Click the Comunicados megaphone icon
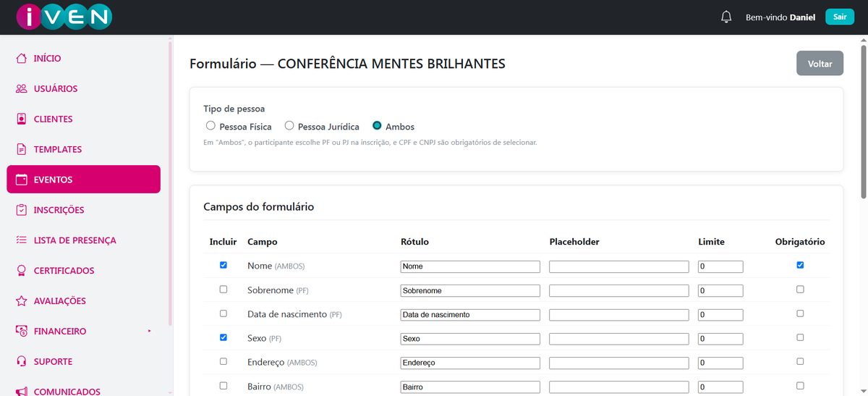Image resolution: width=868 pixels, height=396 pixels. point(21,392)
